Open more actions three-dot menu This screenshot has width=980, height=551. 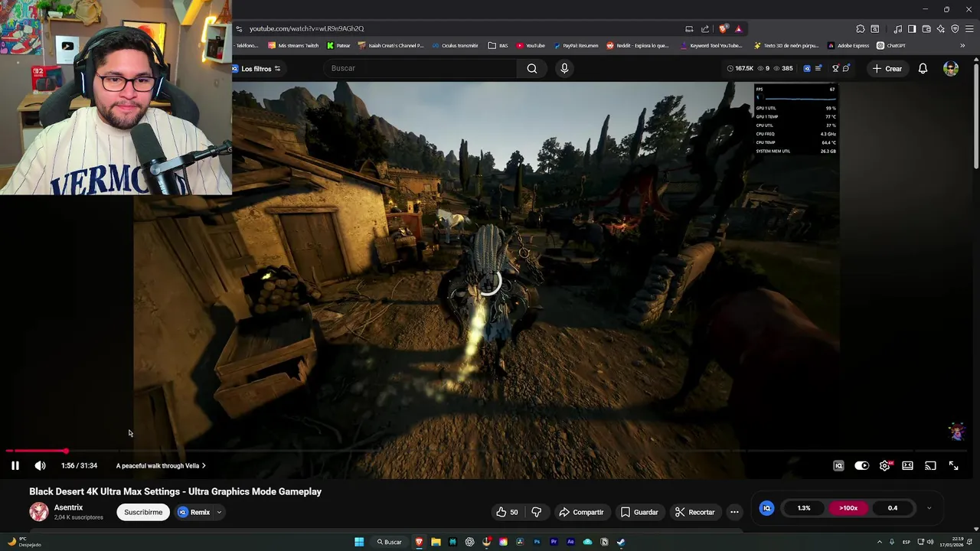[734, 512]
